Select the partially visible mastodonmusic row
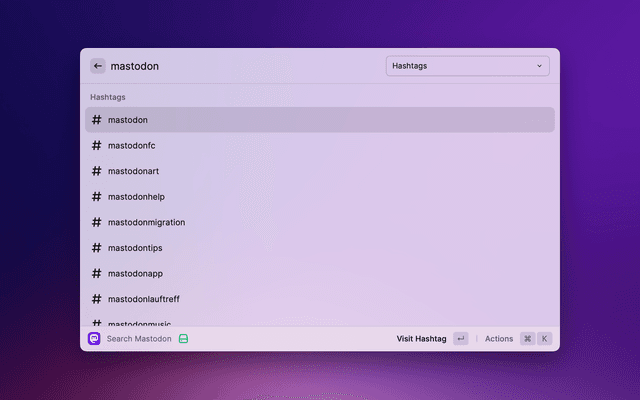This screenshot has width=640, height=400. 320,322
